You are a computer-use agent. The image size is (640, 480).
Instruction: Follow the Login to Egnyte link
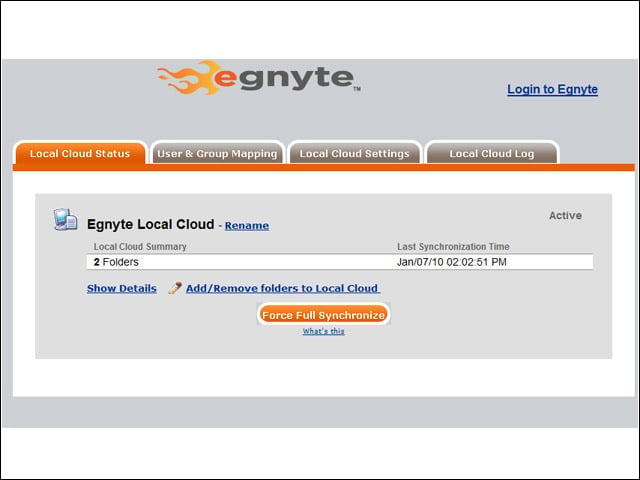point(552,89)
